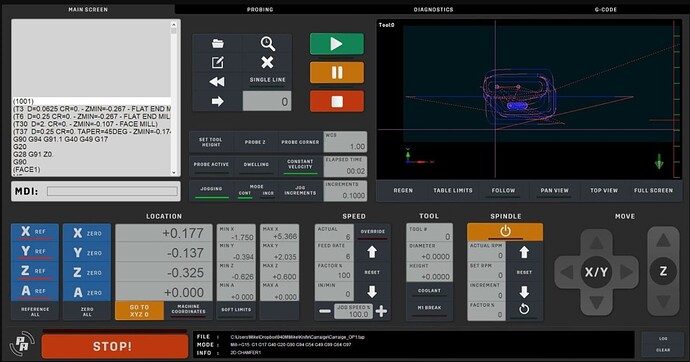Click the orange feed hold pause button

click(x=337, y=73)
